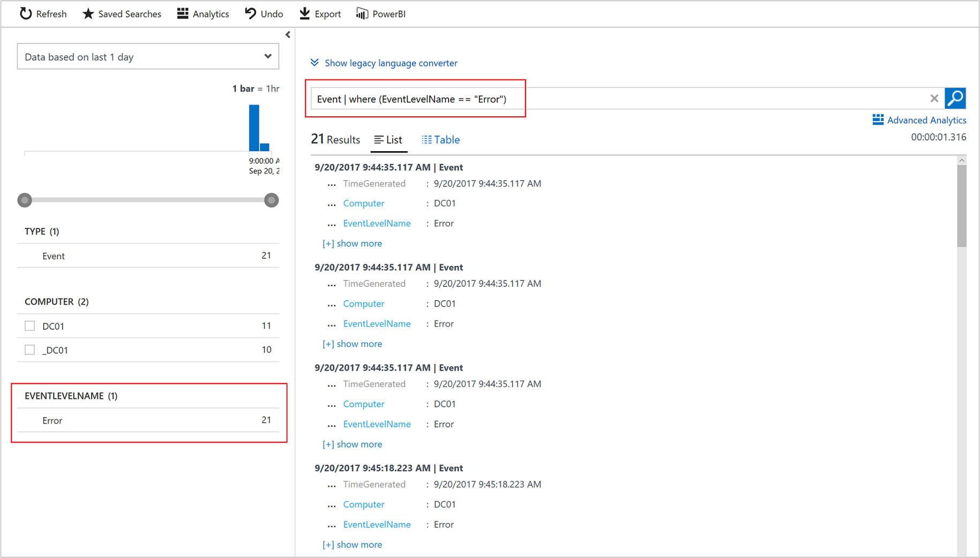This screenshot has height=558, width=980.
Task: Check the _DC01 computer filter
Action: (x=30, y=349)
